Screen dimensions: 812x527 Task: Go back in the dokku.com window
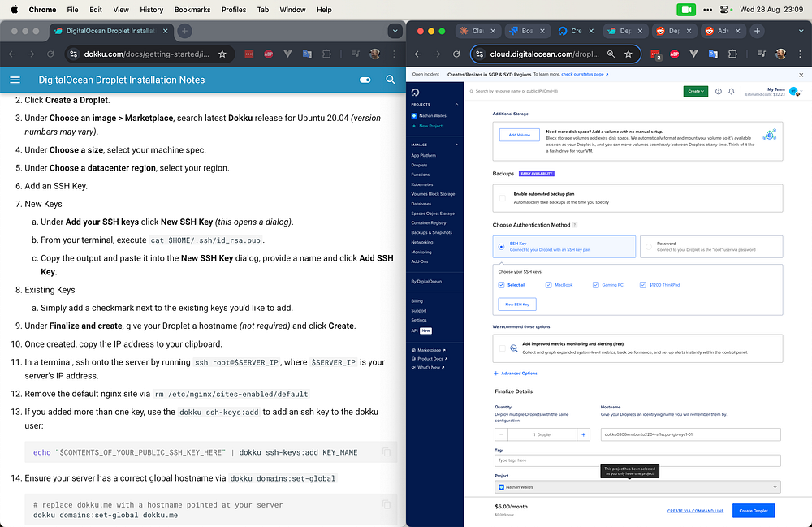click(12, 54)
